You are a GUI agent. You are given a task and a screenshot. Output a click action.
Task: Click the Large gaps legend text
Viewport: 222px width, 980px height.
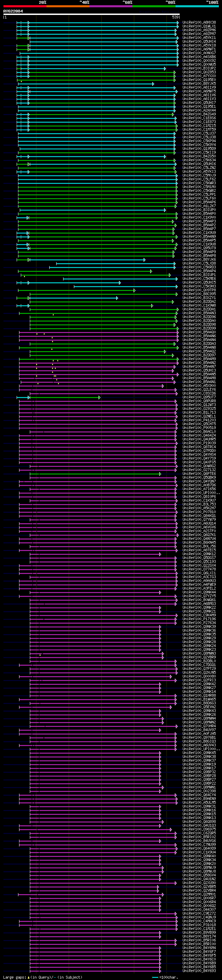point(43,977)
